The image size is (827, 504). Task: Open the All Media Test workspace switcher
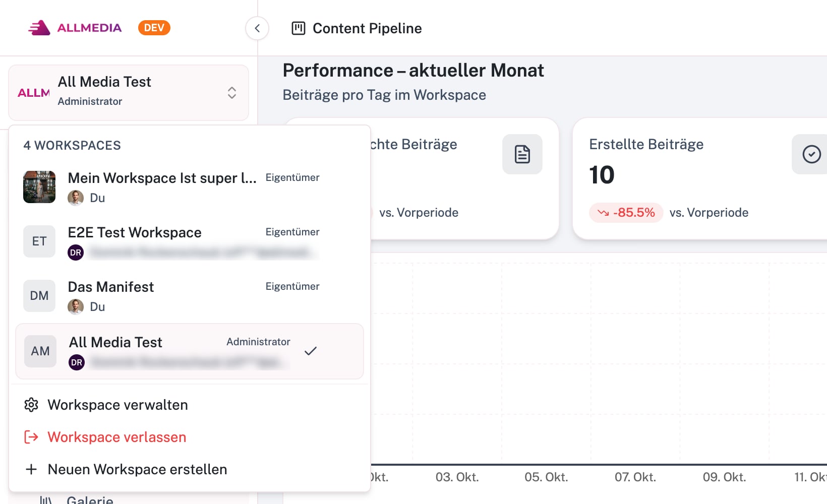pos(129,93)
